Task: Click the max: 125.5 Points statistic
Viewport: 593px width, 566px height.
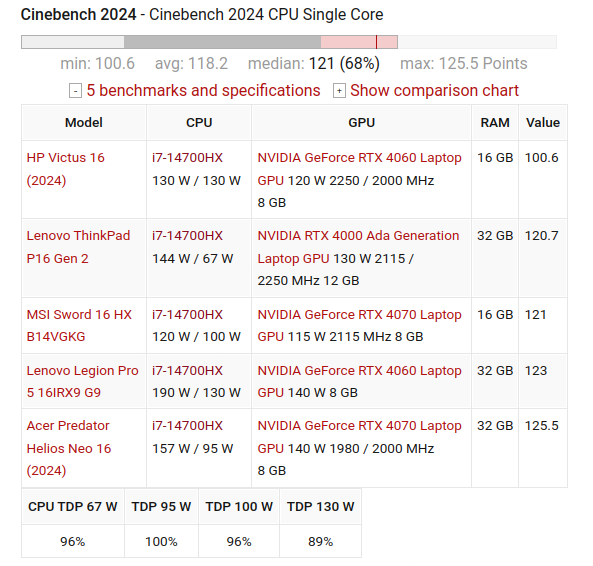Action: [464, 64]
